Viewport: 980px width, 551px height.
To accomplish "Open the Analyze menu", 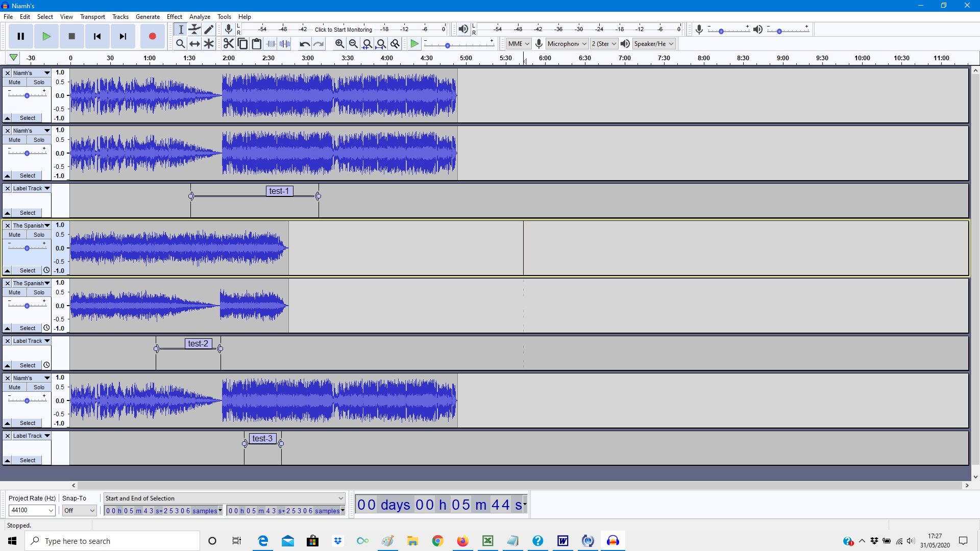I will (200, 17).
